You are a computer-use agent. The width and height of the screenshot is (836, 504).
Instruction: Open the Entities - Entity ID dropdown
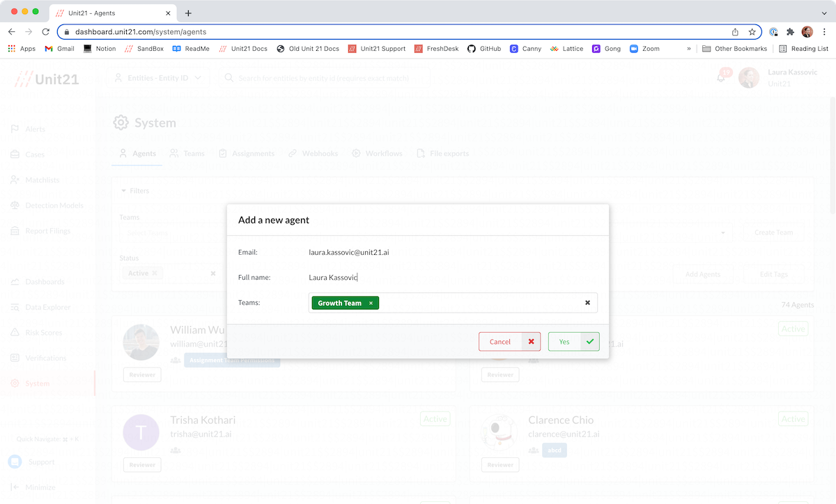click(158, 78)
